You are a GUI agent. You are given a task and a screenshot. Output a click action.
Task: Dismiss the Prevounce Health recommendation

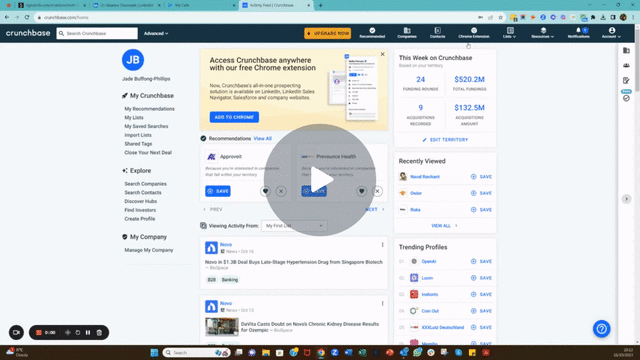pyautogui.click(x=377, y=191)
